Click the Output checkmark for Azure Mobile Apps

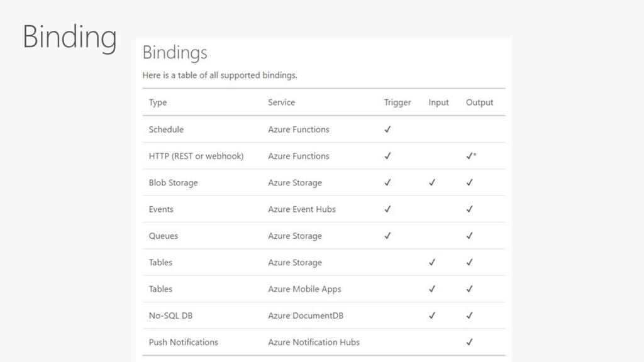click(469, 289)
